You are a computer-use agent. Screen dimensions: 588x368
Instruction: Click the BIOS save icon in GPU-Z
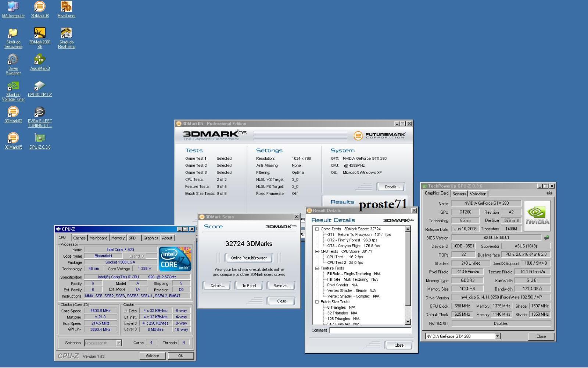[x=546, y=238]
